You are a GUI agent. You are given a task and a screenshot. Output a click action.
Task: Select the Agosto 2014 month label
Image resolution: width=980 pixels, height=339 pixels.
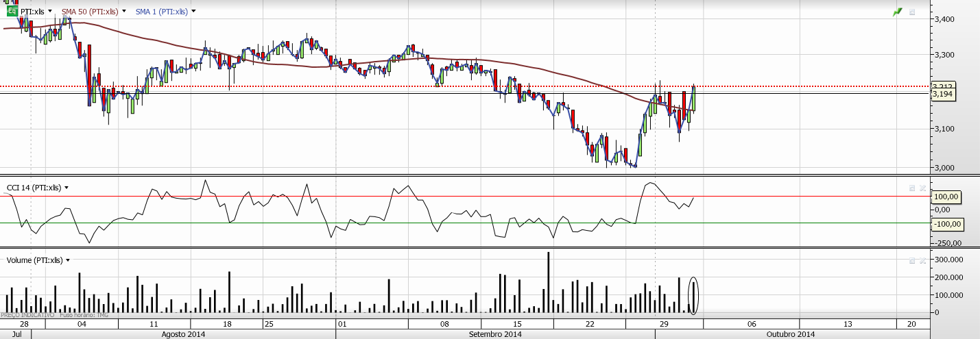click(x=183, y=334)
